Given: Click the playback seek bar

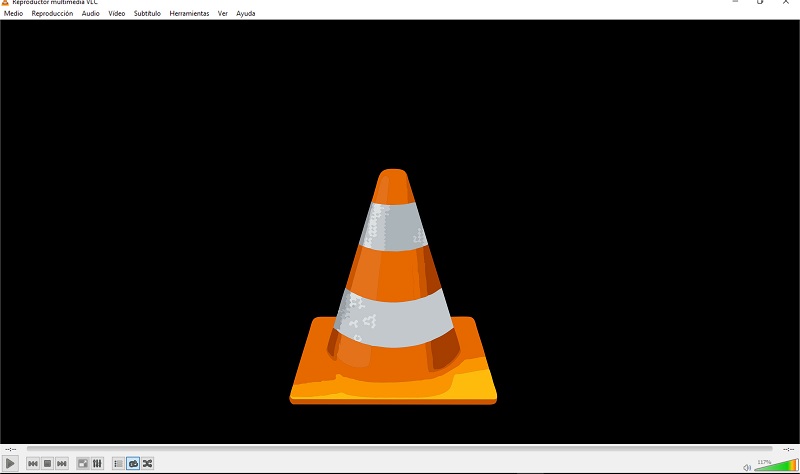Looking at the screenshot, I should pyautogui.click(x=399, y=448).
